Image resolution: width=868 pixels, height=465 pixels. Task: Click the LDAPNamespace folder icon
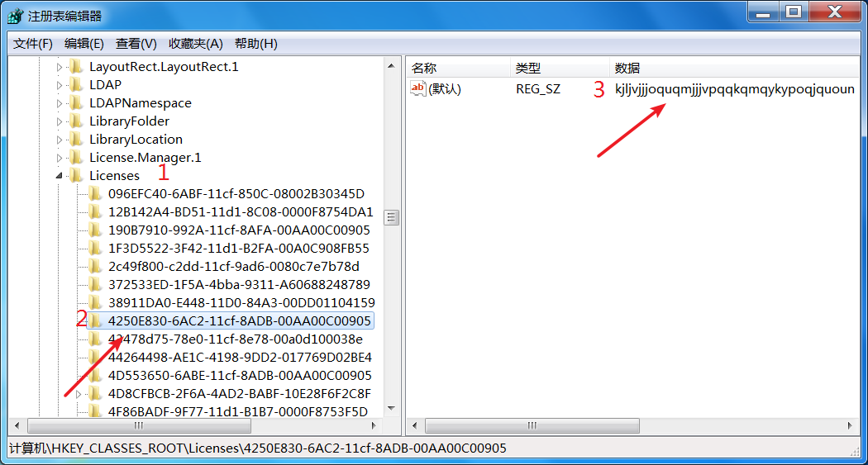76,103
